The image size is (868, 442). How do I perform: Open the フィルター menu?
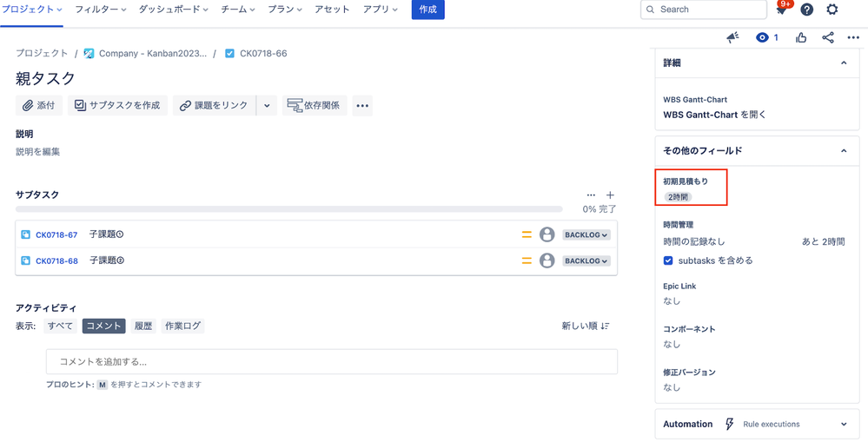100,10
